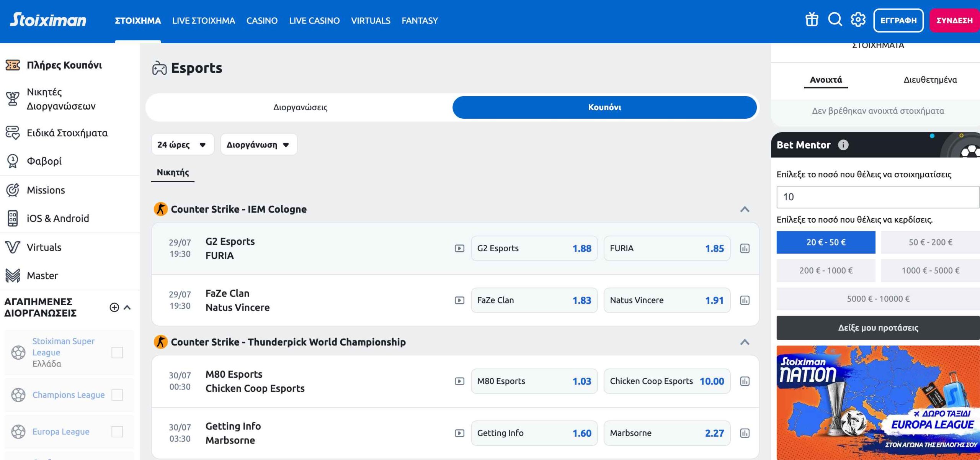Click the Missions target icon
Screen dimensions: 980x460
click(13, 190)
